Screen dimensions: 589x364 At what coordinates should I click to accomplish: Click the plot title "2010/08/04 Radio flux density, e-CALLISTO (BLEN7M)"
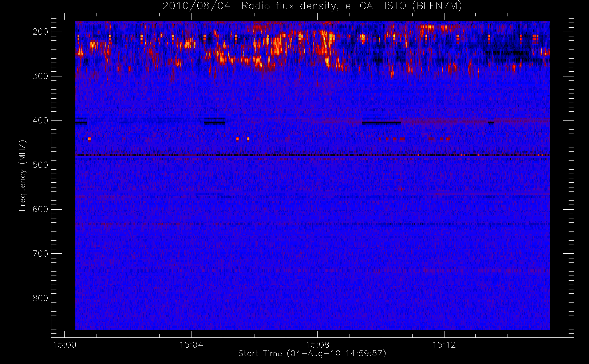pos(312,6)
